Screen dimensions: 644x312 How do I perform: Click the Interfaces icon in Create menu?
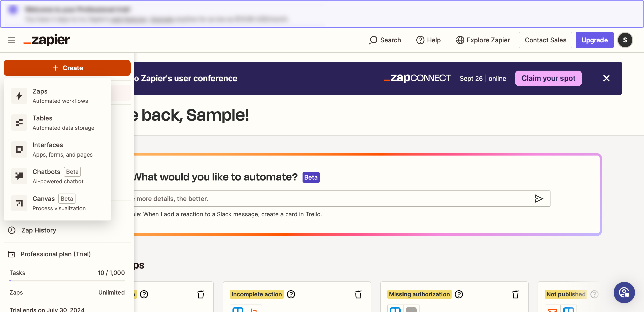click(x=19, y=149)
